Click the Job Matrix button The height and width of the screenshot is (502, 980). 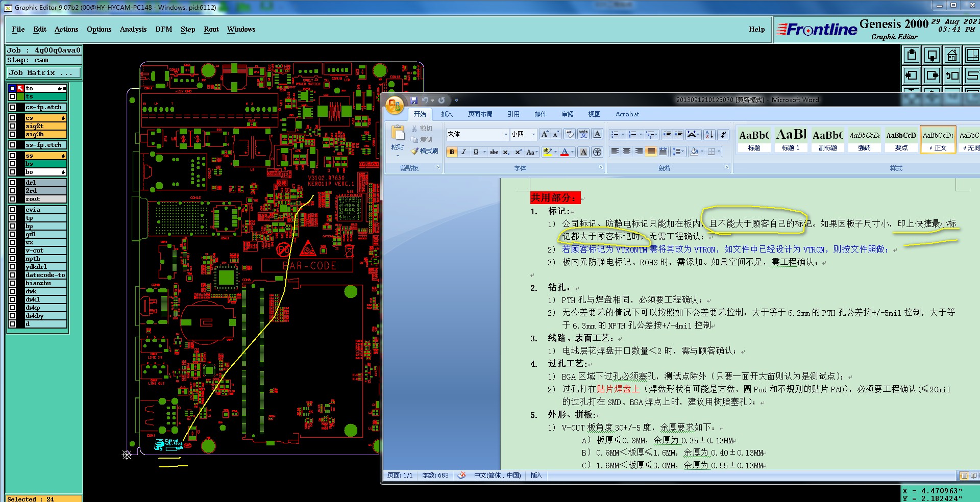[44, 73]
